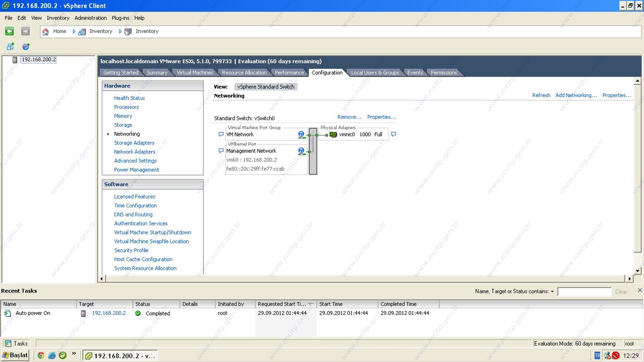Open the Security Profile link
This screenshot has height=362, width=644.
point(131,250)
